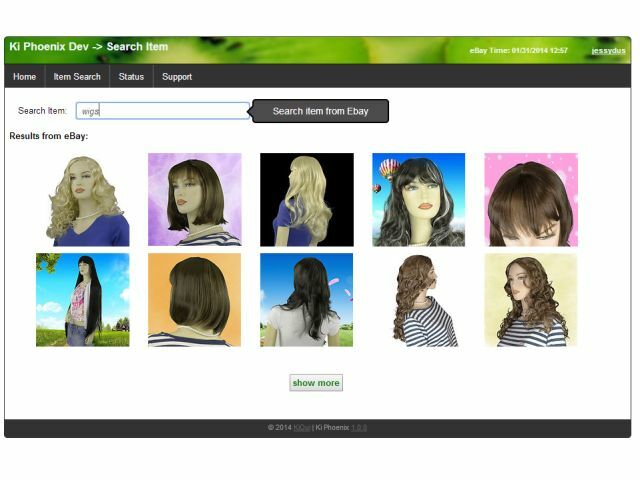The width and height of the screenshot is (640, 480).
Task: Select the bob wig on orange background
Action: coord(195,299)
